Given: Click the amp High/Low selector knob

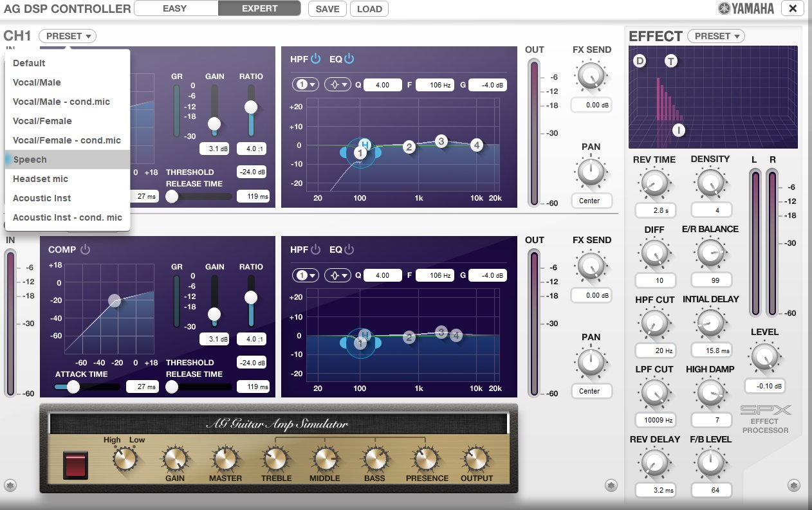Looking at the screenshot, I should (x=125, y=459).
